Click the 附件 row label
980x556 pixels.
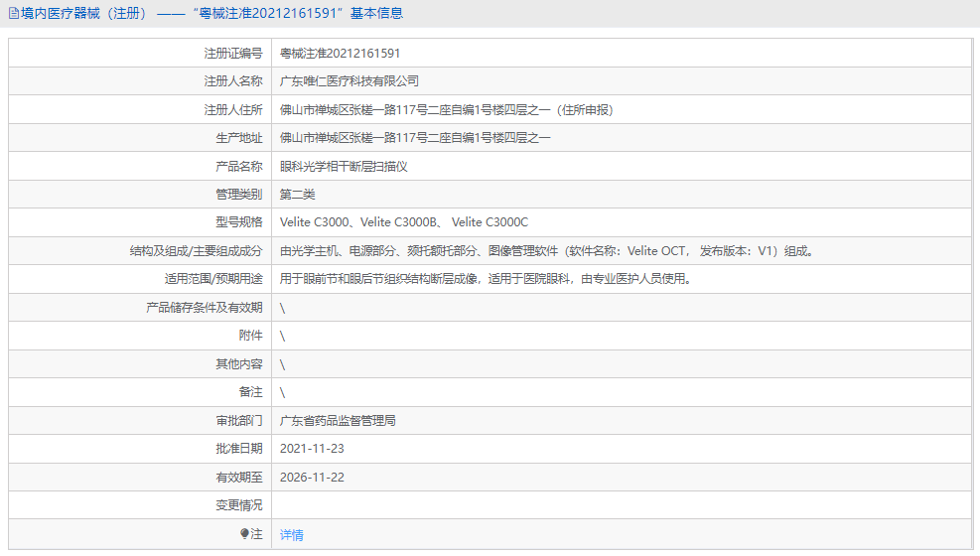250,336
